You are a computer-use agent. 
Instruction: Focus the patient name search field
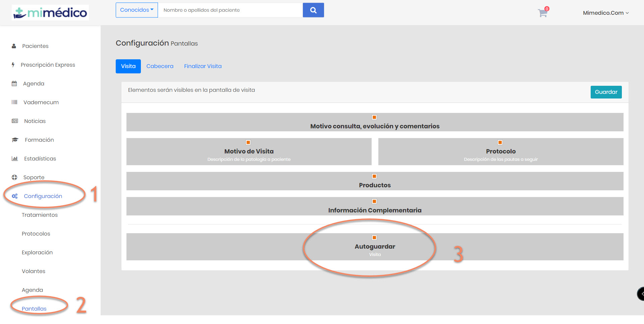click(x=230, y=10)
